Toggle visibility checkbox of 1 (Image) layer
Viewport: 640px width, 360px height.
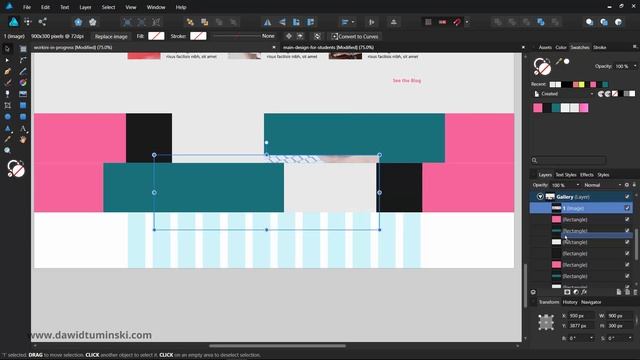tap(627, 208)
